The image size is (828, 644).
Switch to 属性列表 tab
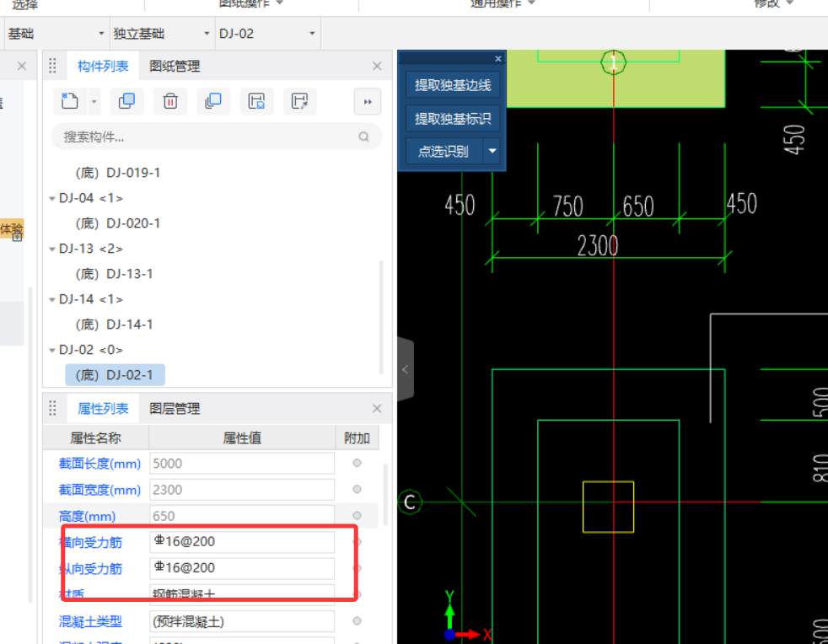103,409
